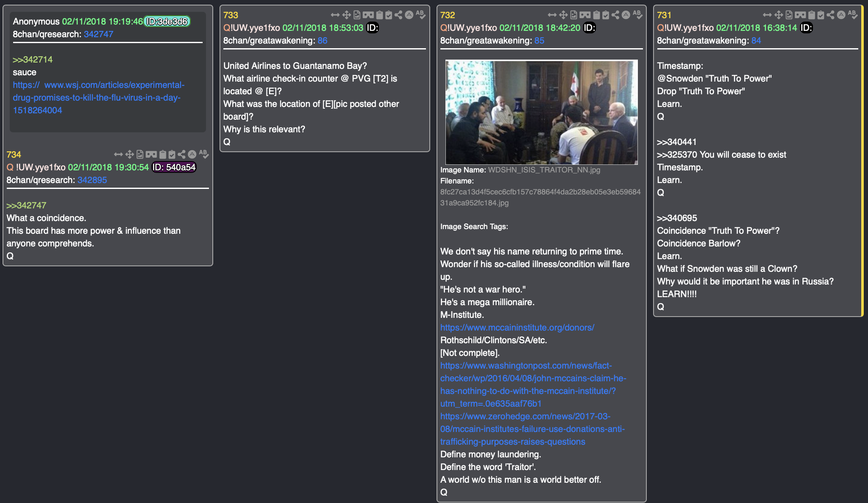The image size is (868, 503).
Task: Click the horizontal arrows icon on post 732
Action: [552, 15]
